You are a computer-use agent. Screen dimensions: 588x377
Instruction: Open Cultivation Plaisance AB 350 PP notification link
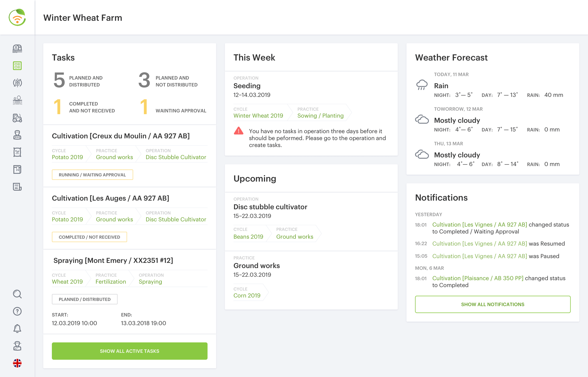coord(478,278)
